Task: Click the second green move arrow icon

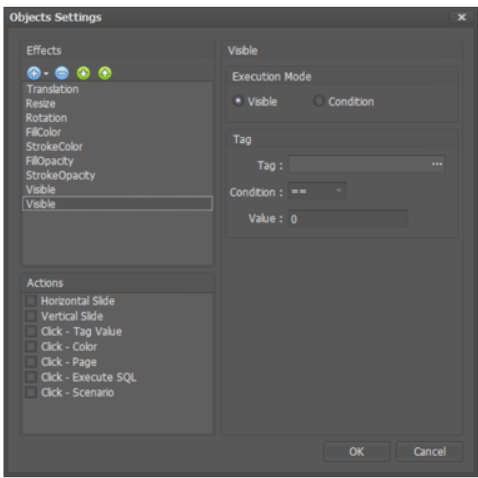Action: click(x=105, y=73)
